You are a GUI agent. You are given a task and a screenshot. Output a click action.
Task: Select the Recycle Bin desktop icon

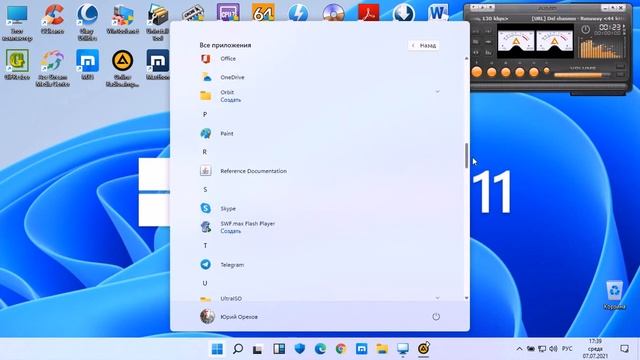615,295
